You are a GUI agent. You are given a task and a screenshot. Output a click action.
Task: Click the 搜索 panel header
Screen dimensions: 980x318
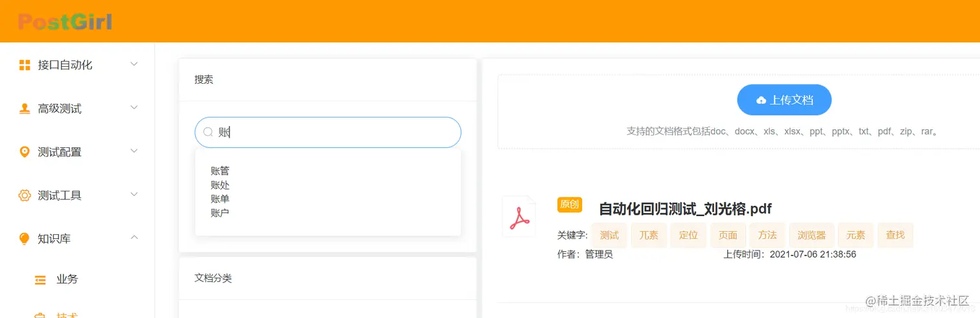pyautogui.click(x=328, y=80)
